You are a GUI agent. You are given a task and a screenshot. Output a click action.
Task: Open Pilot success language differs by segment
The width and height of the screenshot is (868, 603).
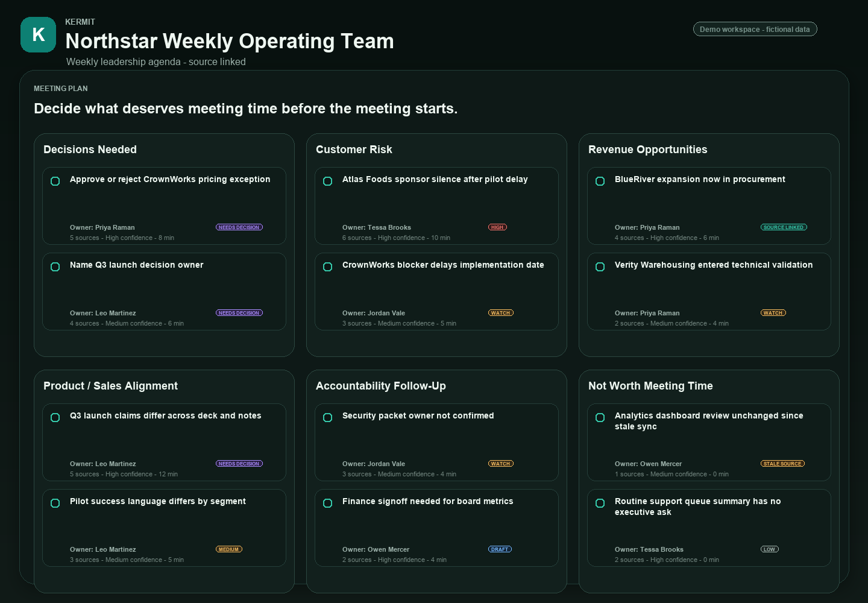tap(158, 501)
